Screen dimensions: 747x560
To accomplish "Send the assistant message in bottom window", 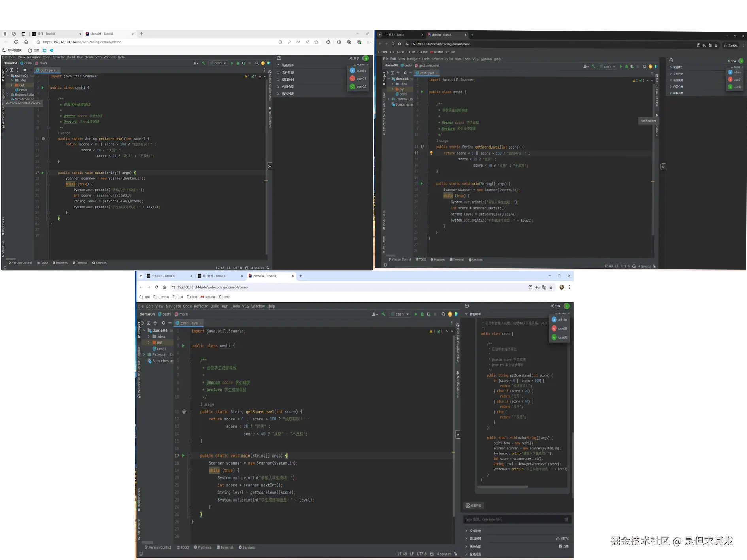I will coord(566,519).
